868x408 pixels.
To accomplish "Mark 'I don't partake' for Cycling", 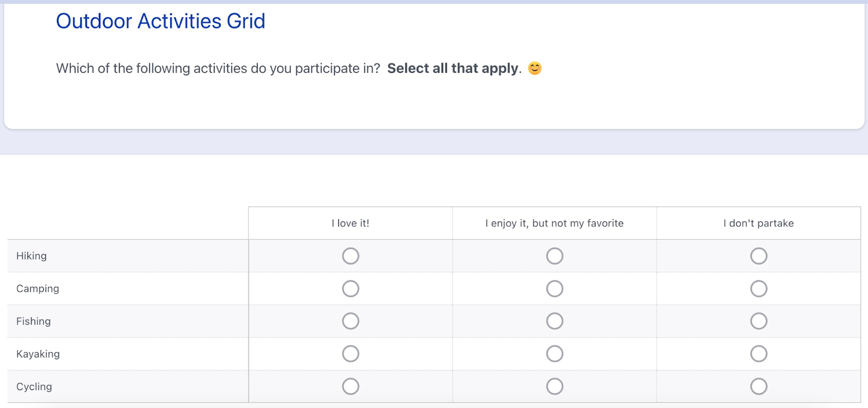I will pos(758,386).
